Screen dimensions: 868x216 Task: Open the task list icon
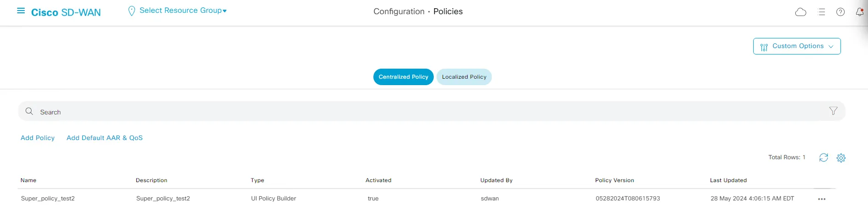click(x=821, y=12)
